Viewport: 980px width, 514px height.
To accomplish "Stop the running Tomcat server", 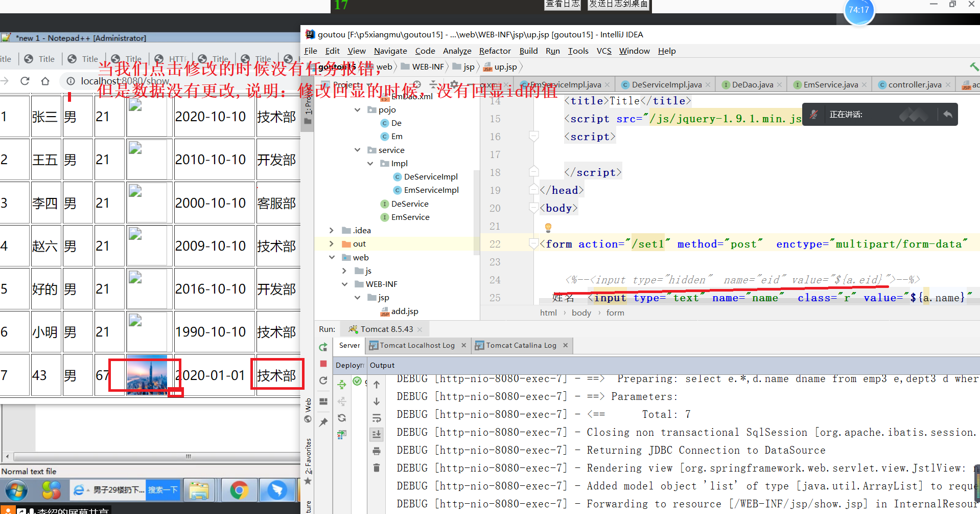I will point(323,364).
